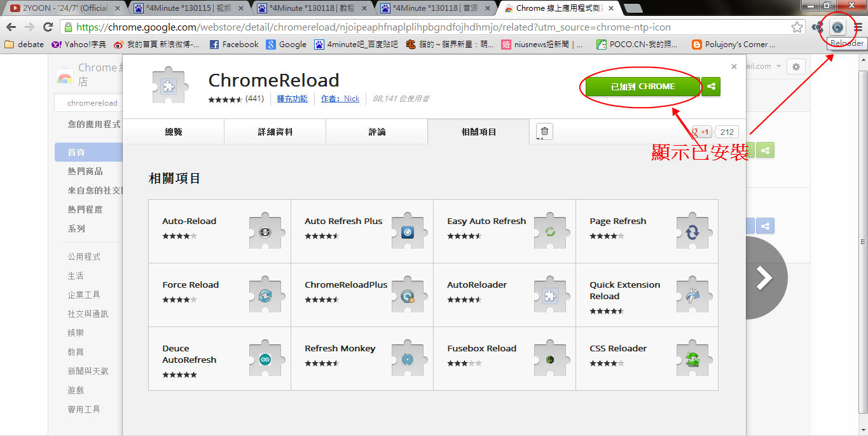Viewport: 868px width, 436px height.
Task: Switch to the 4Minute 130115 browser tab
Action: [189, 8]
